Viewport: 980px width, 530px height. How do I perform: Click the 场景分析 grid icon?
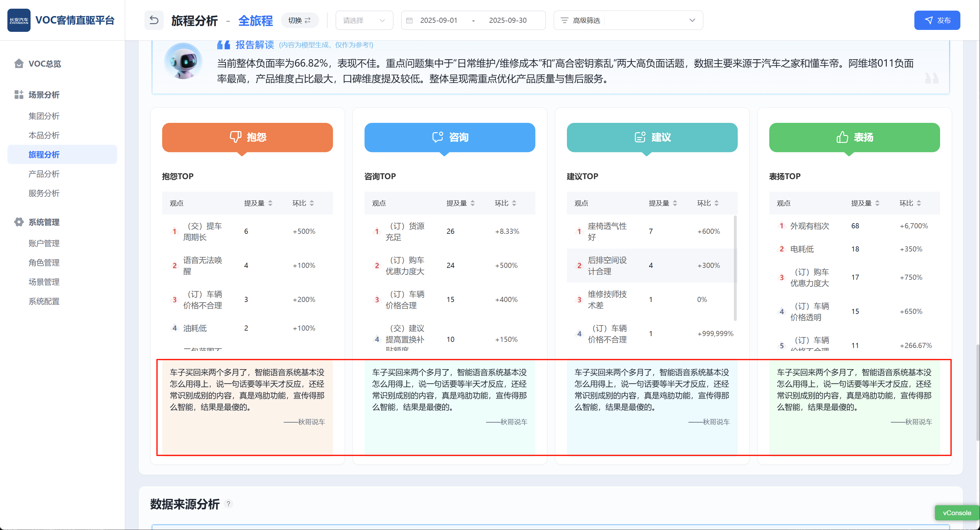pos(19,95)
